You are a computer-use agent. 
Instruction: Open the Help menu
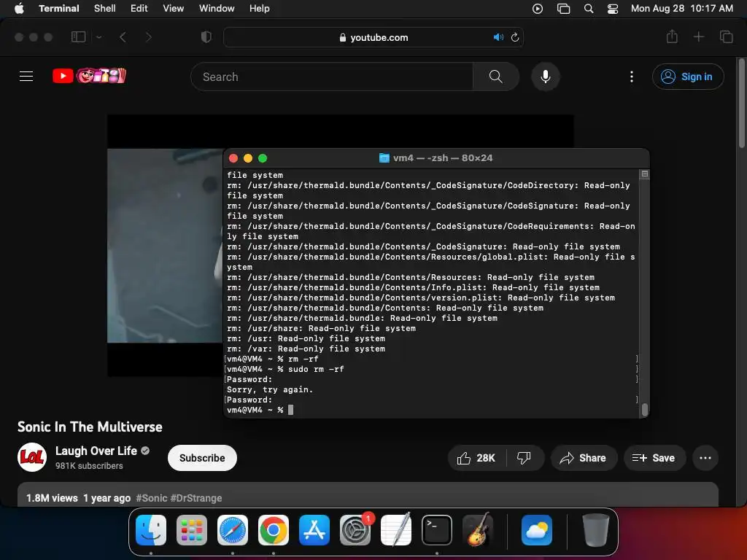[259, 9]
